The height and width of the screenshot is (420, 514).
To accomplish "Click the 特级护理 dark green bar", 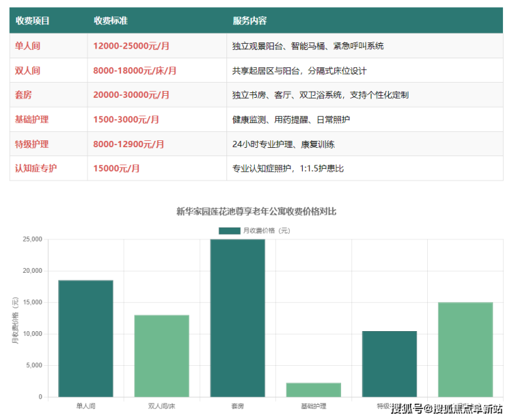I will 389,364.
